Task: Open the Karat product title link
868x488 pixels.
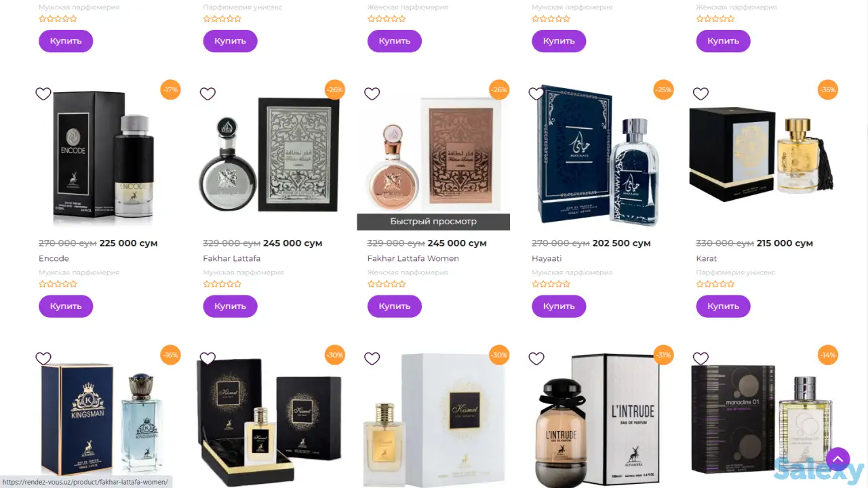Action: [x=706, y=258]
